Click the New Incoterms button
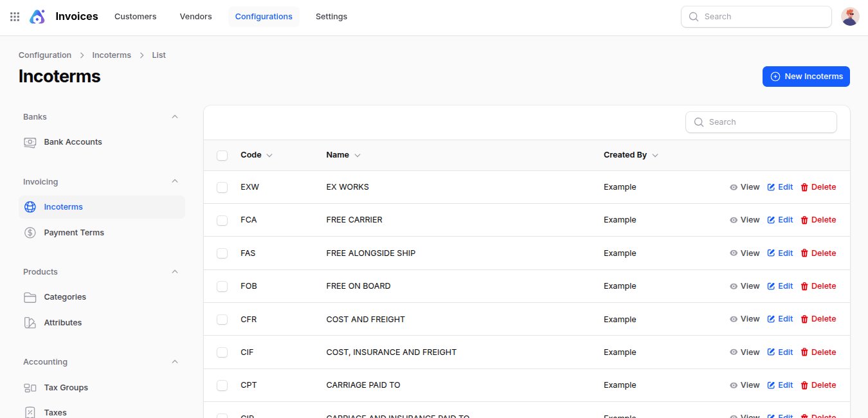Image resolution: width=868 pixels, height=418 pixels. (x=806, y=77)
